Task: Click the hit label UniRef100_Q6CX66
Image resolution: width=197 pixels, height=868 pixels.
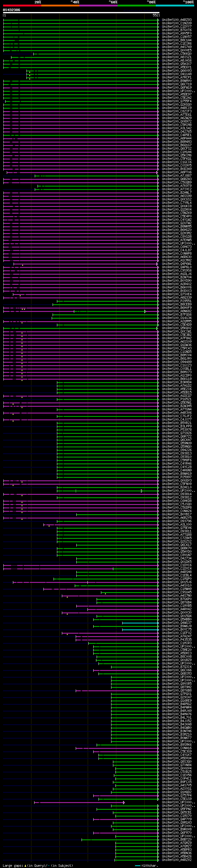Action: (176, 670)
